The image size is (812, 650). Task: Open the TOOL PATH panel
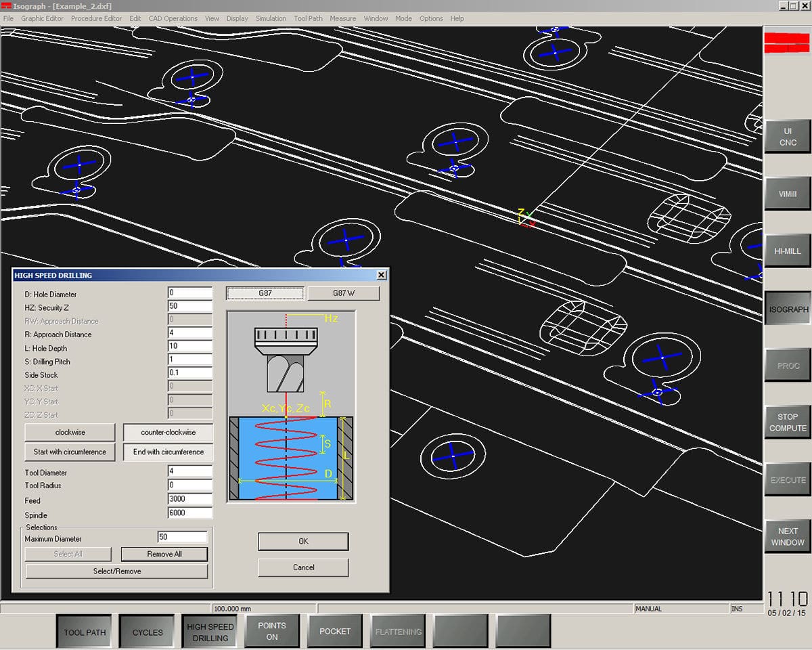click(84, 631)
